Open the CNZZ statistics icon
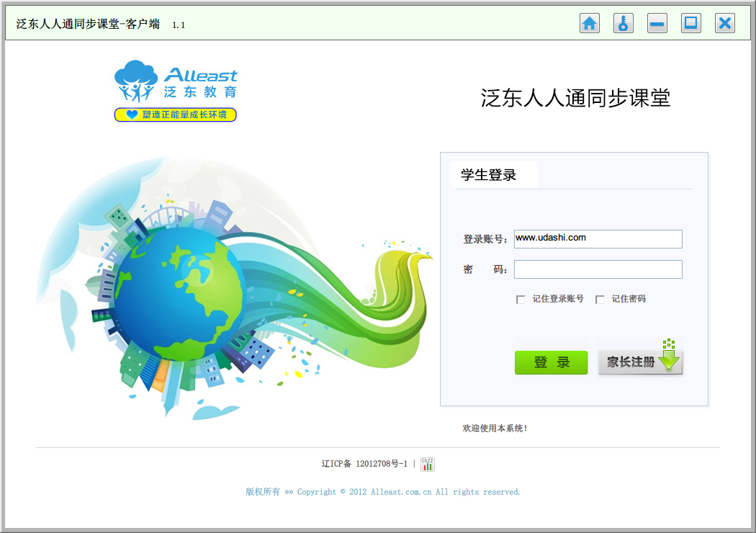 click(428, 465)
